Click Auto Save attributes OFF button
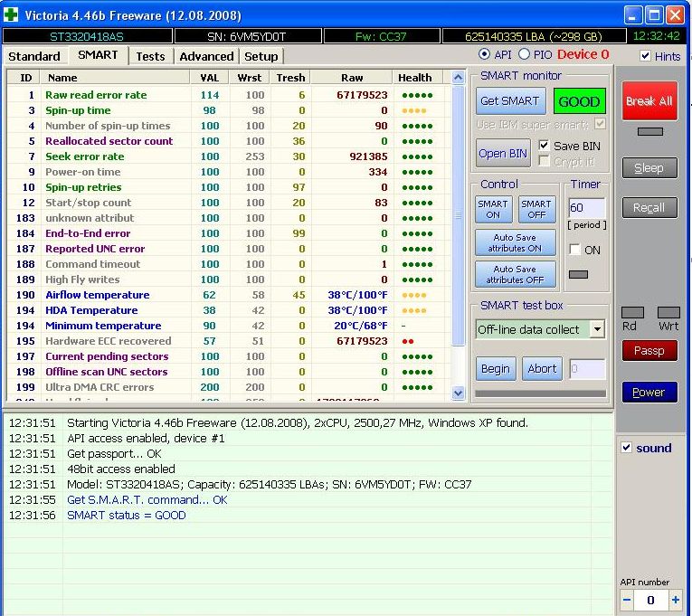Screen dimensions: 692x616 tap(515, 274)
